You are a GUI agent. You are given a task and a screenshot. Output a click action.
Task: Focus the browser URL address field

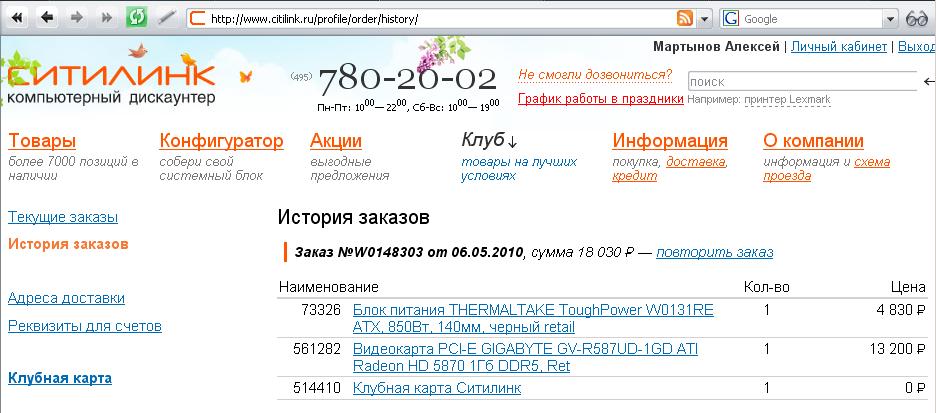[x=441, y=19]
